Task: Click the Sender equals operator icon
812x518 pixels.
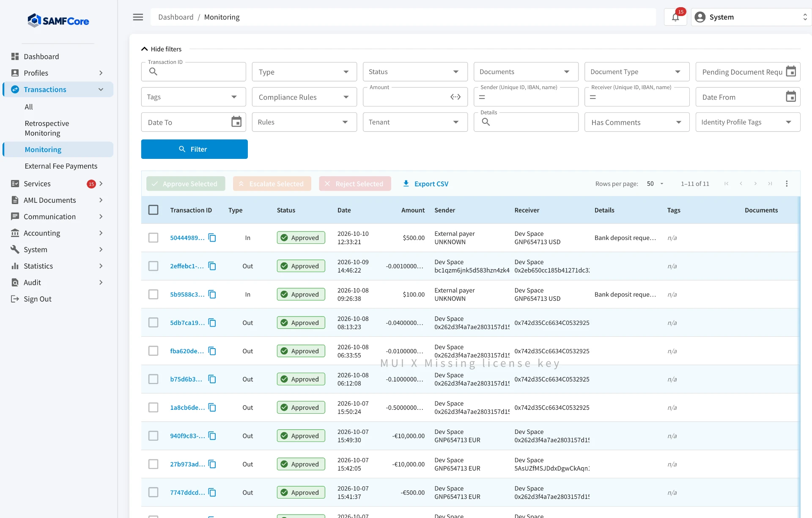Action: 482,97
